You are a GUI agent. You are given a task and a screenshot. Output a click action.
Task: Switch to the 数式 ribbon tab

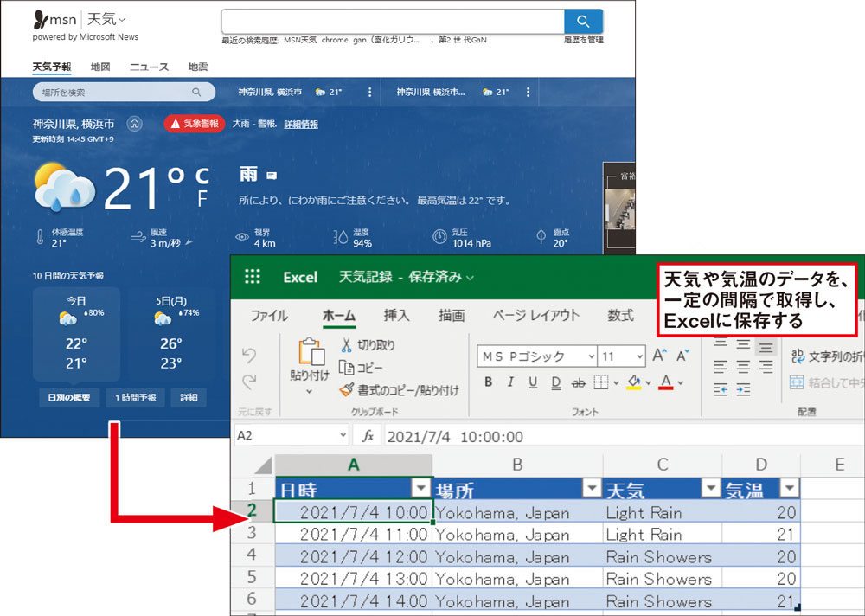pos(620,315)
